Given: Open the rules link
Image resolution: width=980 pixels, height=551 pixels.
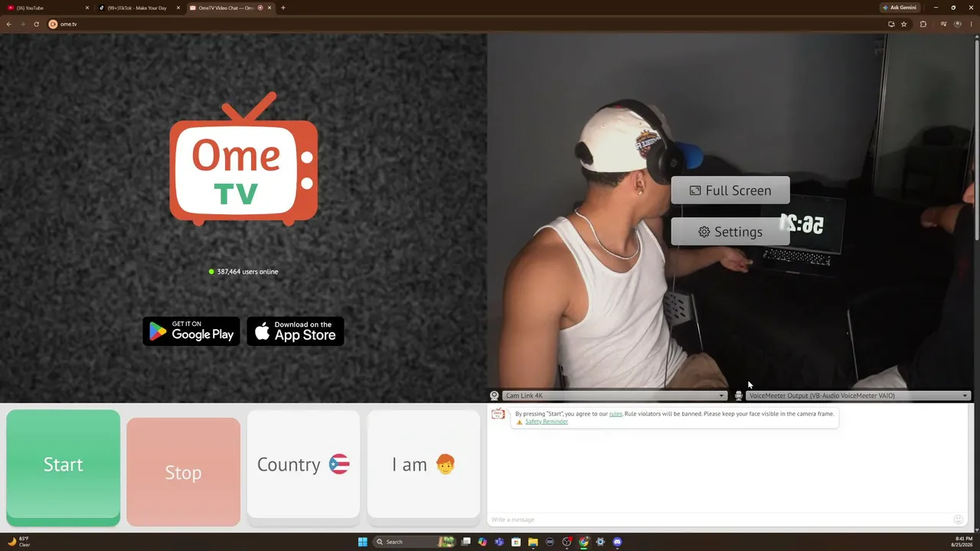Looking at the screenshot, I should pos(616,414).
